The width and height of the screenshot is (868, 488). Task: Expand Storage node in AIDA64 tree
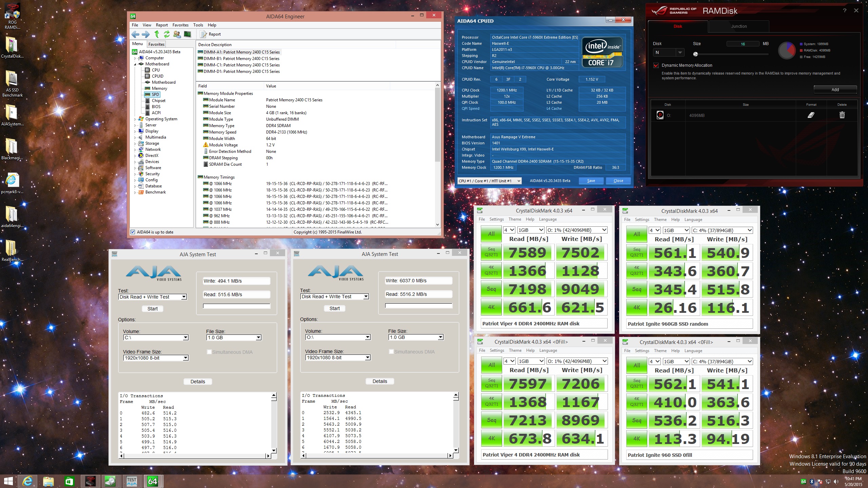(x=135, y=144)
